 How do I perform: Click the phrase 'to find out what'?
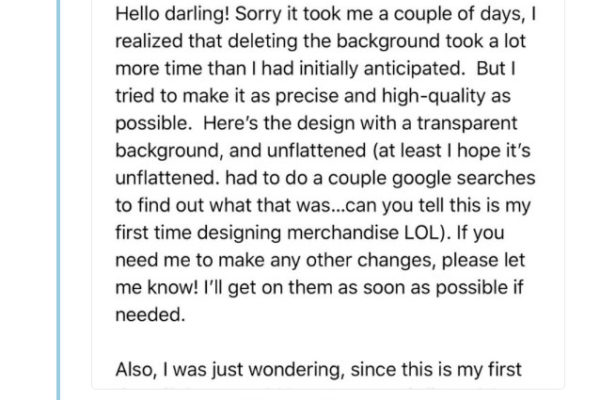pos(184,206)
